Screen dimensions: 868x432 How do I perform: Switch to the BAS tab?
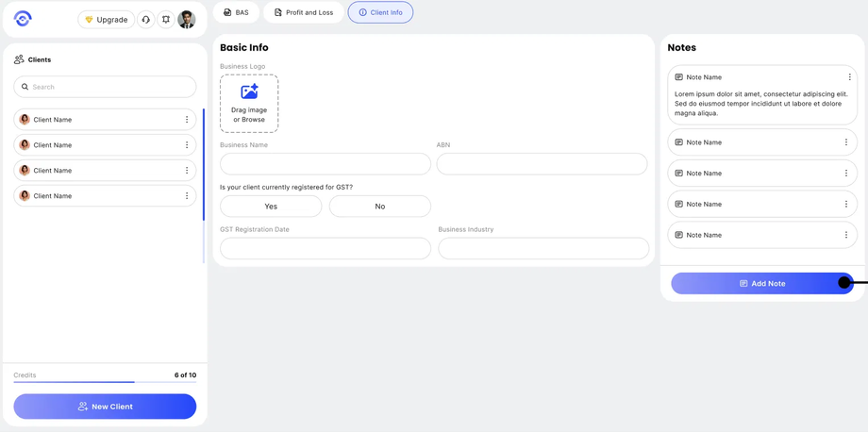(x=236, y=12)
